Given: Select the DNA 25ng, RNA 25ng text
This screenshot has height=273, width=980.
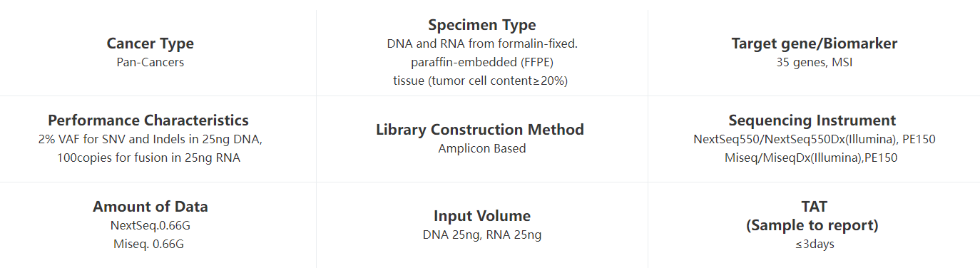Looking at the screenshot, I should click(x=481, y=235).
